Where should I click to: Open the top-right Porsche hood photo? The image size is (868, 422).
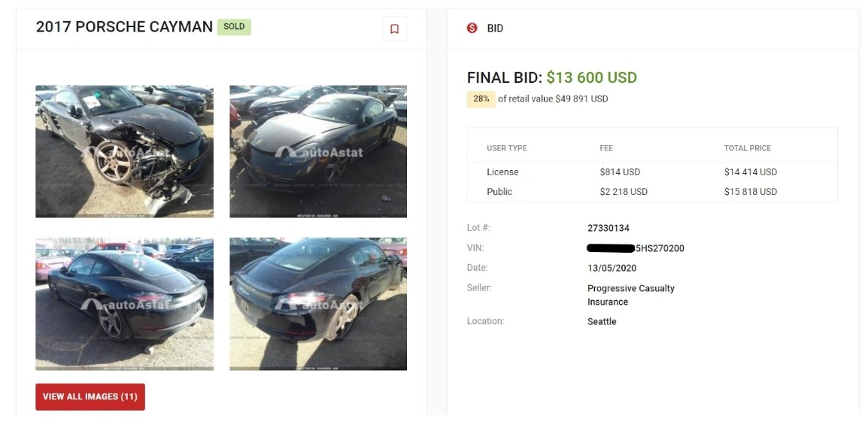[x=318, y=151]
